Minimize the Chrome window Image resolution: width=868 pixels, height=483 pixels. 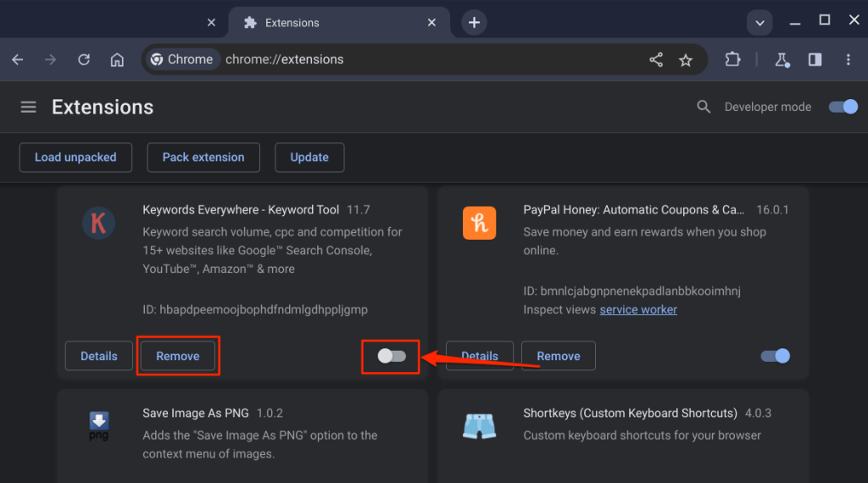(795, 23)
